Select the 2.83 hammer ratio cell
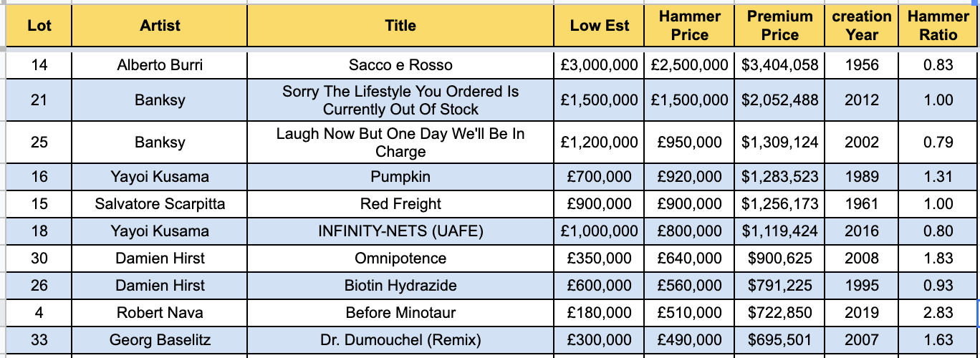This screenshot has width=980, height=358. [x=938, y=313]
